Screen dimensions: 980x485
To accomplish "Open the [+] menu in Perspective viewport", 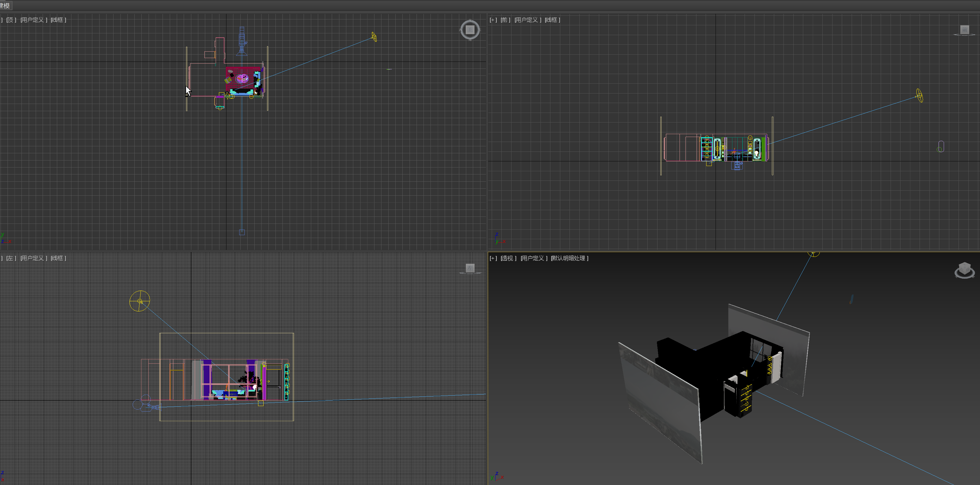I will point(493,258).
